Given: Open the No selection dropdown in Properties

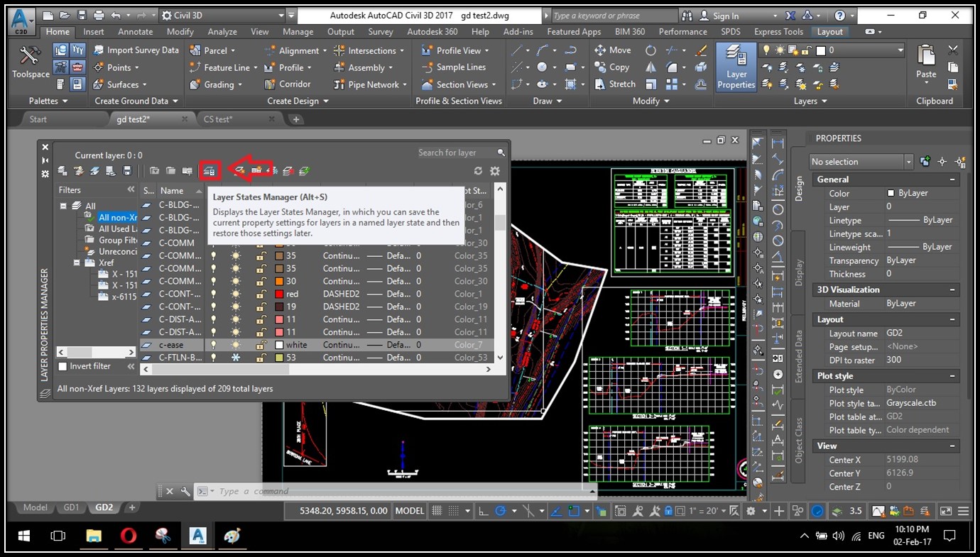Looking at the screenshot, I should (x=861, y=162).
